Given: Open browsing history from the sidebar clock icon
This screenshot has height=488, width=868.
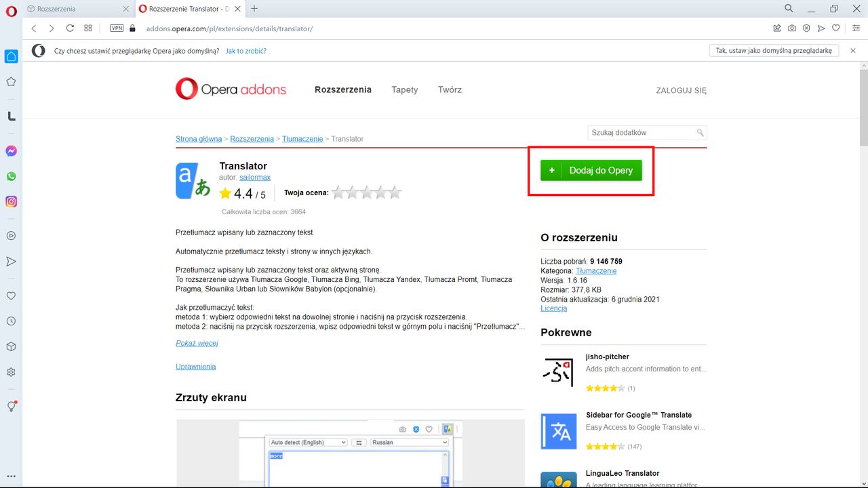Looking at the screenshot, I should pos(11,321).
